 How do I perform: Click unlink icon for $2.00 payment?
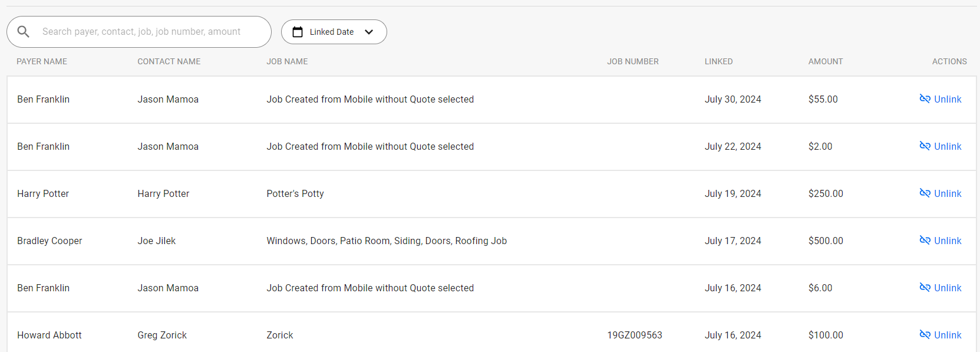(925, 146)
